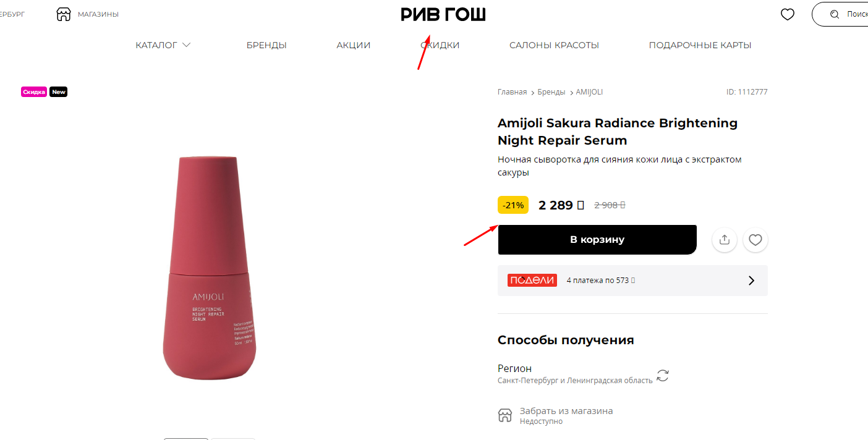Open Подарочные карты menu item
This screenshot has width=868, height=440.
click(x=700, y=45)
